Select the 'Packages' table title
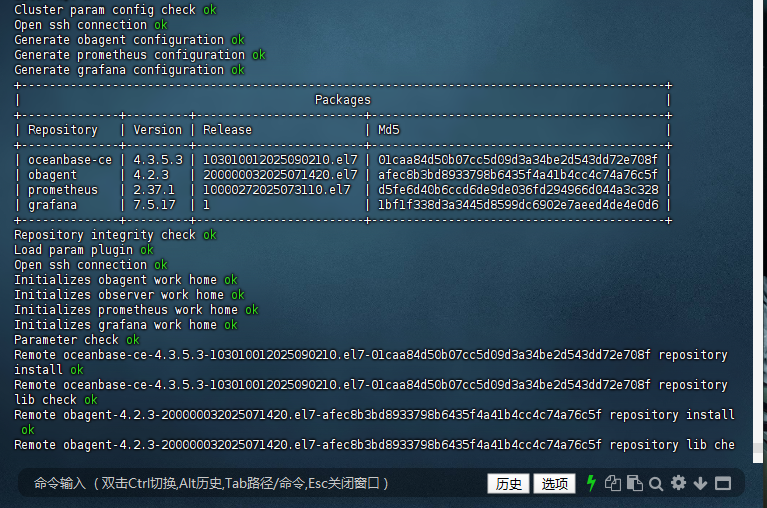The image size is (767, 508). pyautogui.click(x=342, y=100)
